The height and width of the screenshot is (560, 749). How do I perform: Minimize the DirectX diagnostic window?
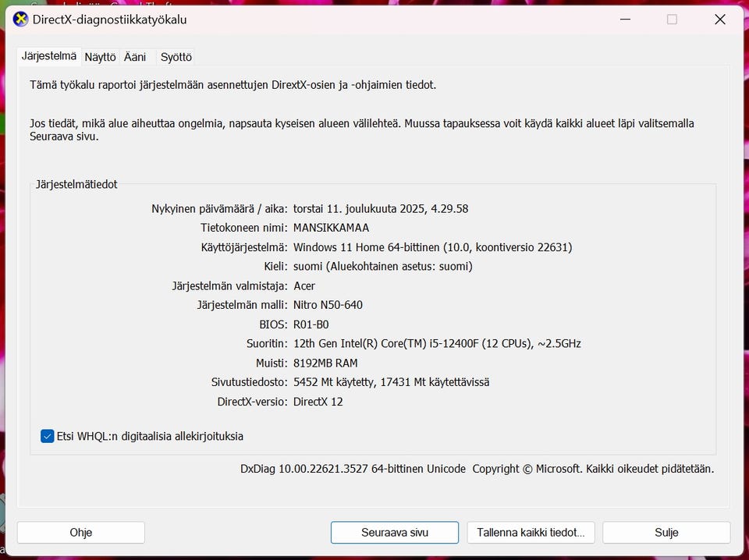(x=625, y=19)
